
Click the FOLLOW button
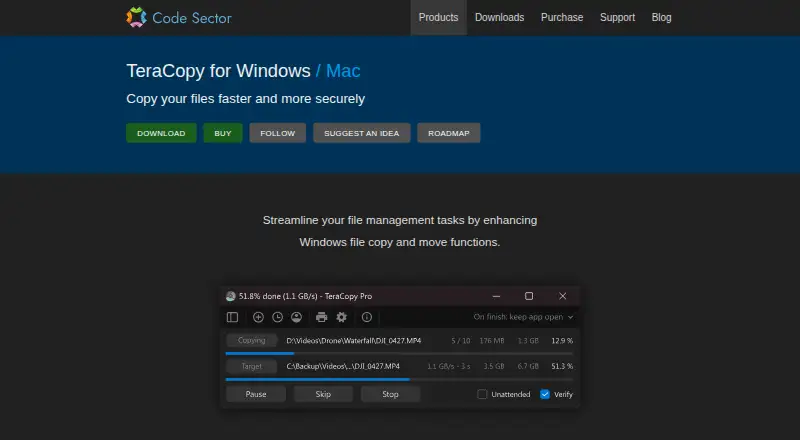278,133
